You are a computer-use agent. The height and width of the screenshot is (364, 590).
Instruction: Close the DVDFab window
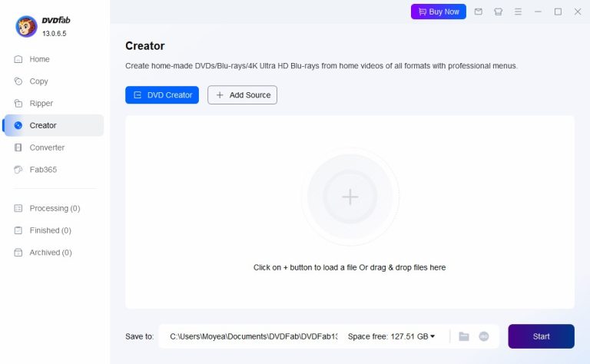tap(578, 12)
